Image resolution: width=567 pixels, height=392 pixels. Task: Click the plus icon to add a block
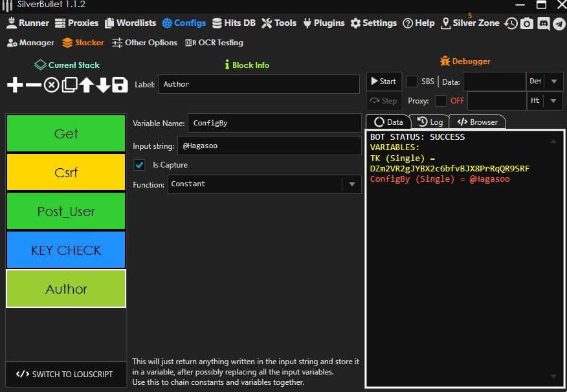pos(15,85)
